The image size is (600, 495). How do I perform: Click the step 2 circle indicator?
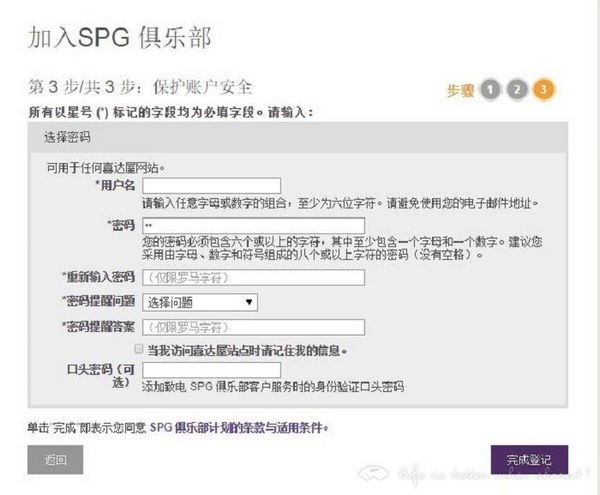click(516, 90)
